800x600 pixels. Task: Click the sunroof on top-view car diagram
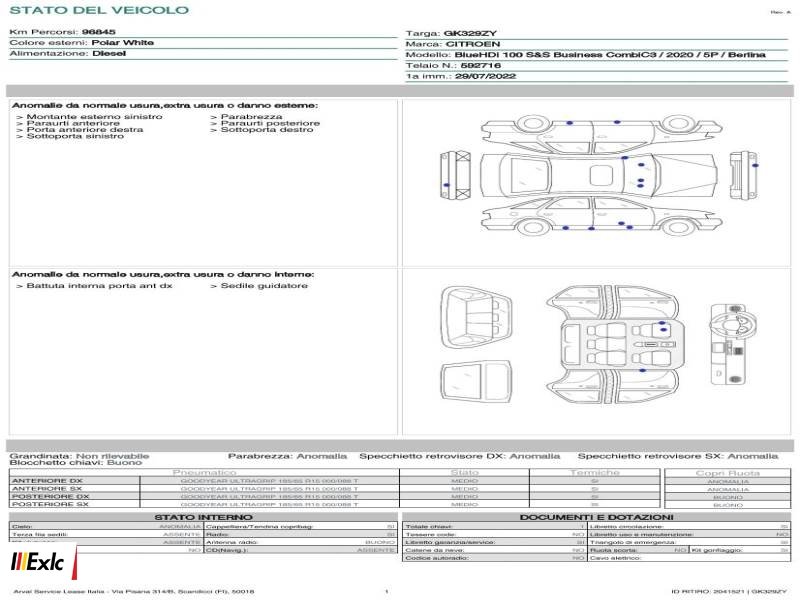point(601,175)
